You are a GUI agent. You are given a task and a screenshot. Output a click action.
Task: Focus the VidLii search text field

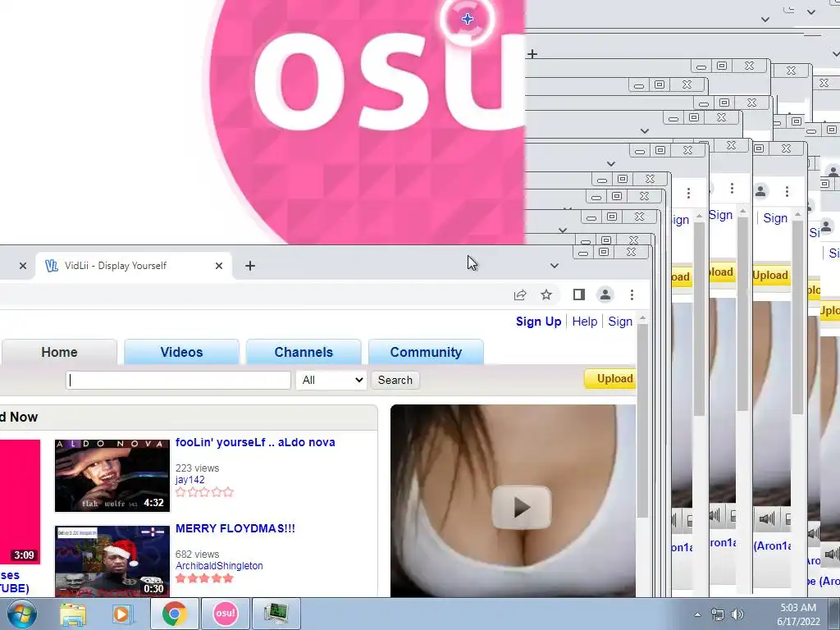(178, 381)
